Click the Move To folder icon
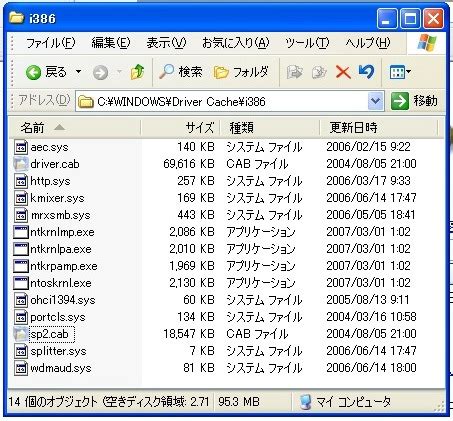 point(294,72)
